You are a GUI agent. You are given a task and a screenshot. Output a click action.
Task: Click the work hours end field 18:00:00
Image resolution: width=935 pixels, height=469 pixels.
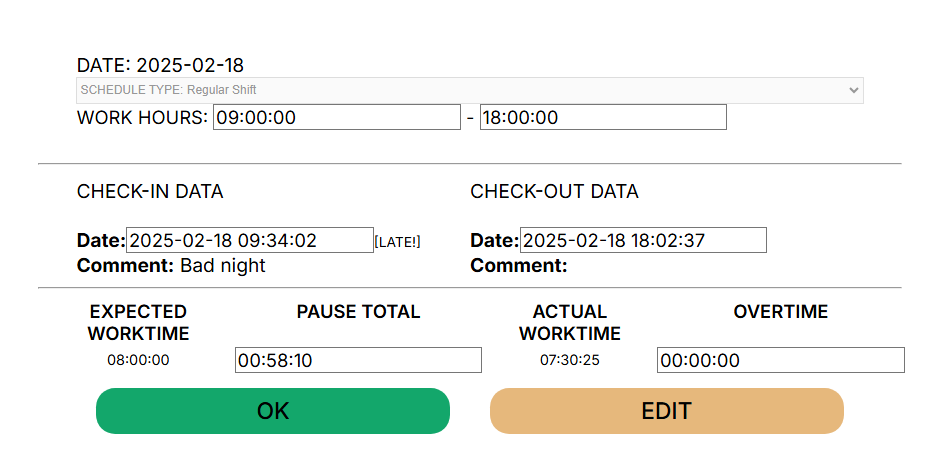tap(603, 117)
